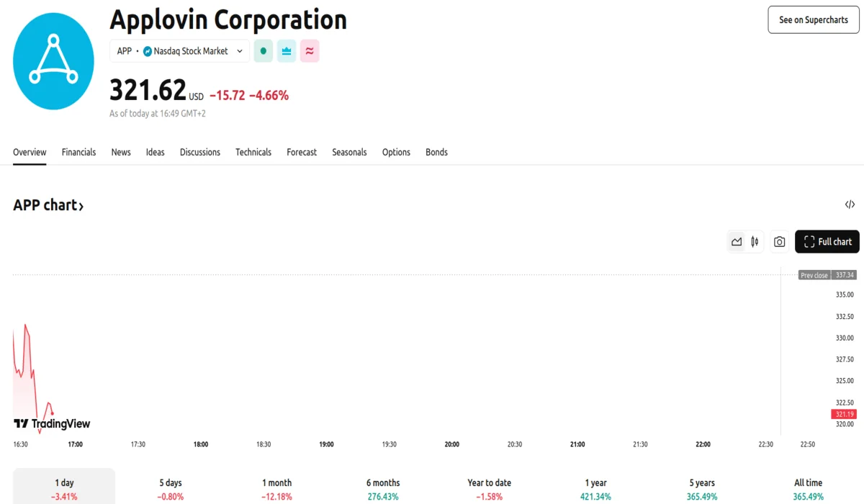
Task: Open the embed code icon
Action: click(x=850, y=205)
